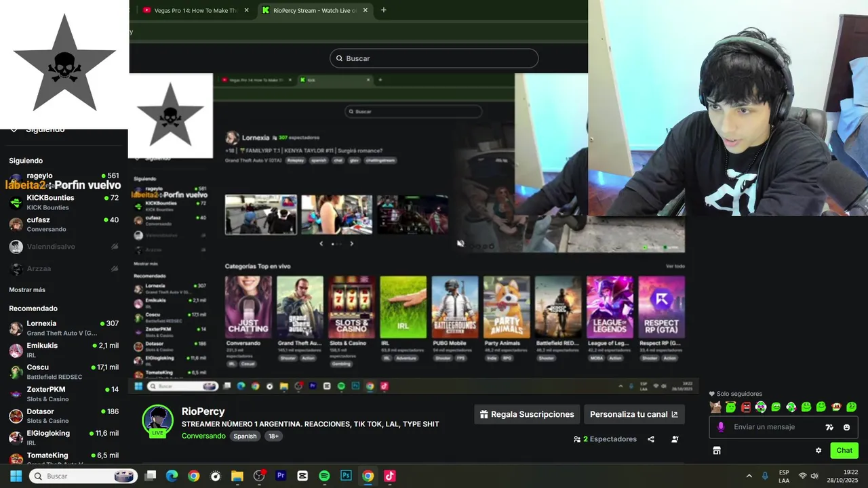Screen dimensions: 868x488
Task: Open KICKBounties channel in the sidebar
Action: point(64,202)
